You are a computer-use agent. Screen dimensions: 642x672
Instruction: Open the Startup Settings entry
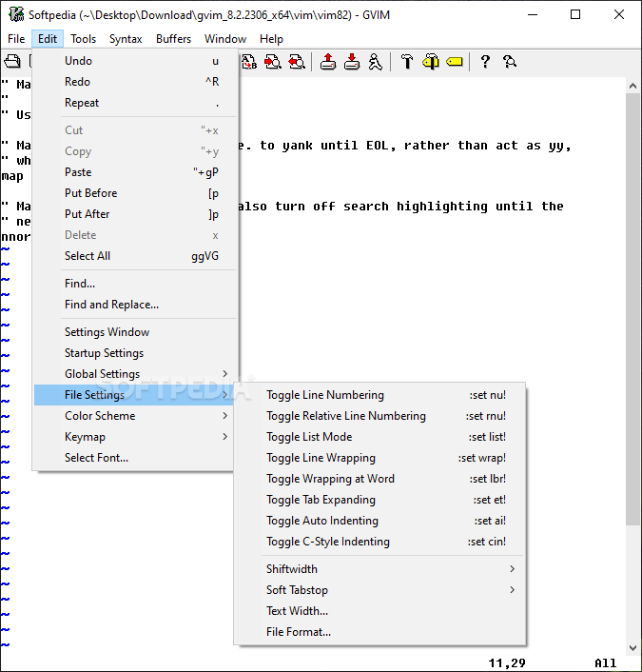click(134, 353)
